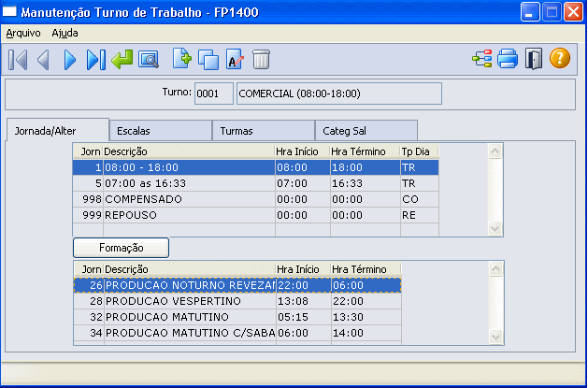This screenshot has height=388, width=588.
Task: Select row "08:00 - 18:00"
Action: pos(256,167)
